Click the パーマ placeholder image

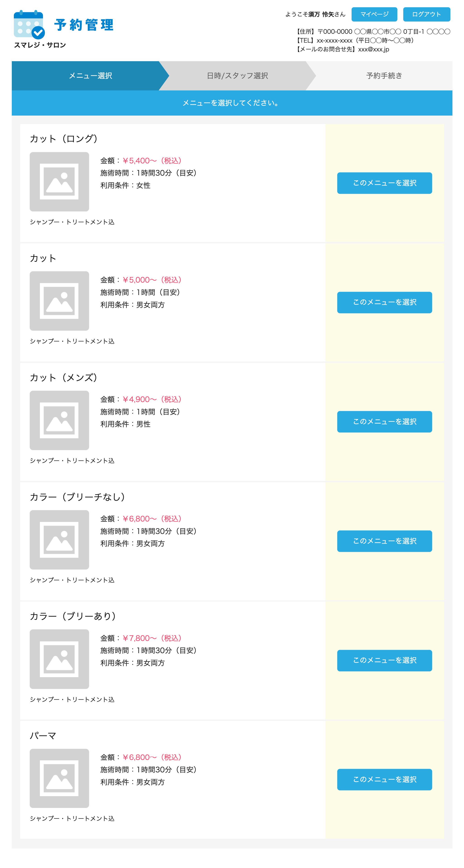point(59,778)
